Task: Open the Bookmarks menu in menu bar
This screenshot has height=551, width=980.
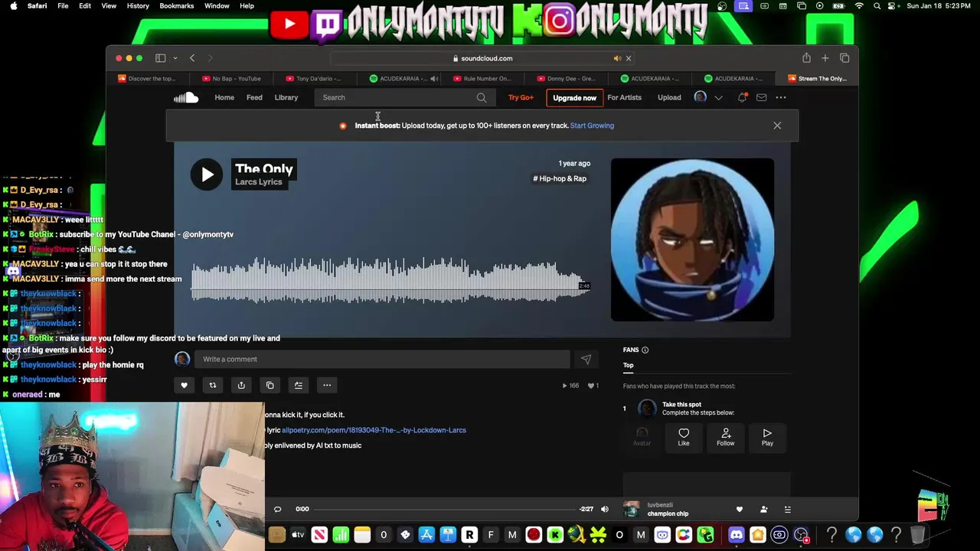Action: coord(177,6)
